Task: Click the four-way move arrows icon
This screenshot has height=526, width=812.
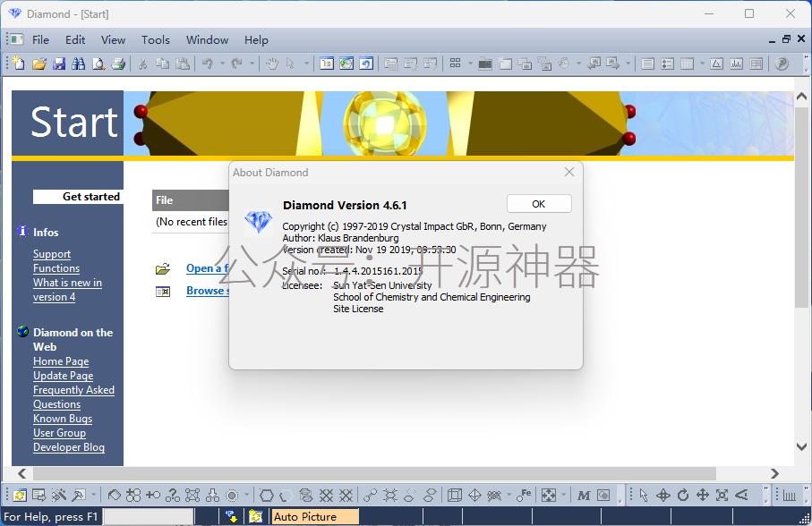Action: (703, 496)
